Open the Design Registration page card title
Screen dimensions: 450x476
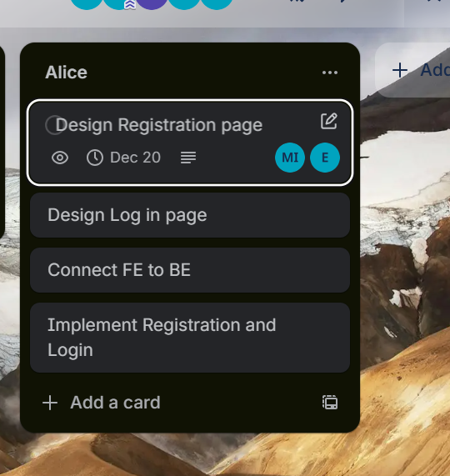(x=159, y=125)
